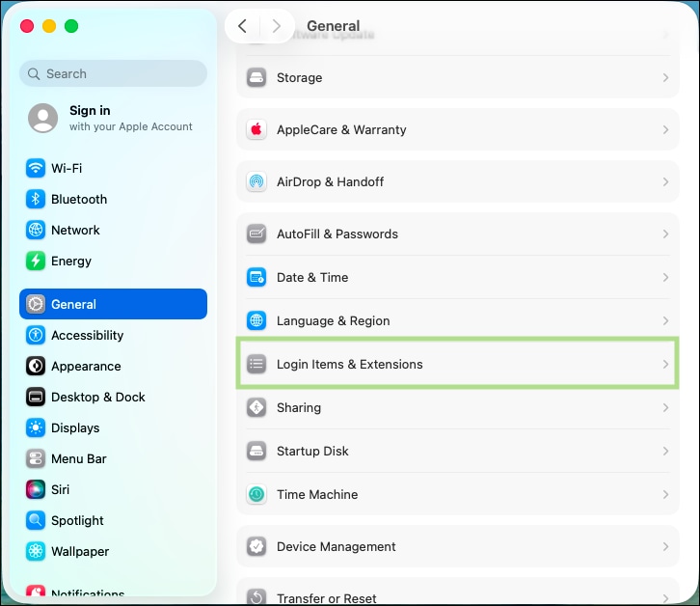Click the Date & Time calendar icon
The width and height of the screenshot is (700, 606).
[x=256, y=277]
